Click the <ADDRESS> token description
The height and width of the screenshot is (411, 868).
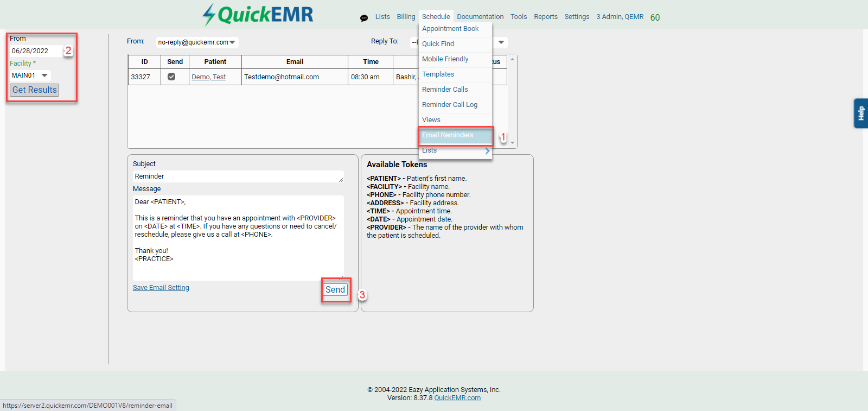point(413,203)
